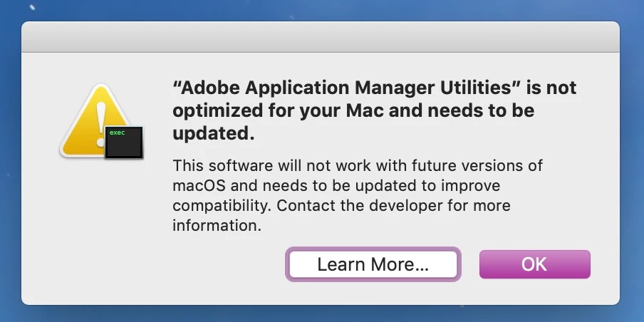Screen dimensions: 644x322
Task: Click the "Contact the developer" sentence
Action: coord(392,206)
